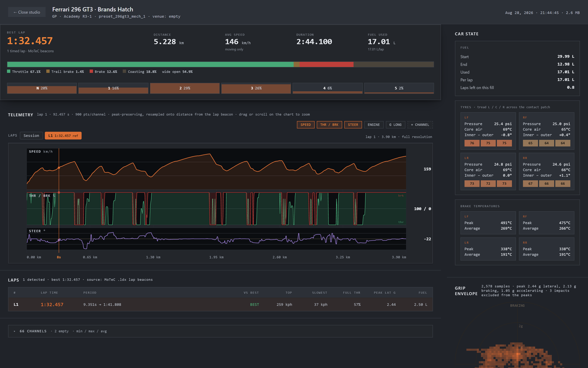This screenshot has height=368, width=588.
Task: Select the gear 3 26% usage bar
Action: 256,88
